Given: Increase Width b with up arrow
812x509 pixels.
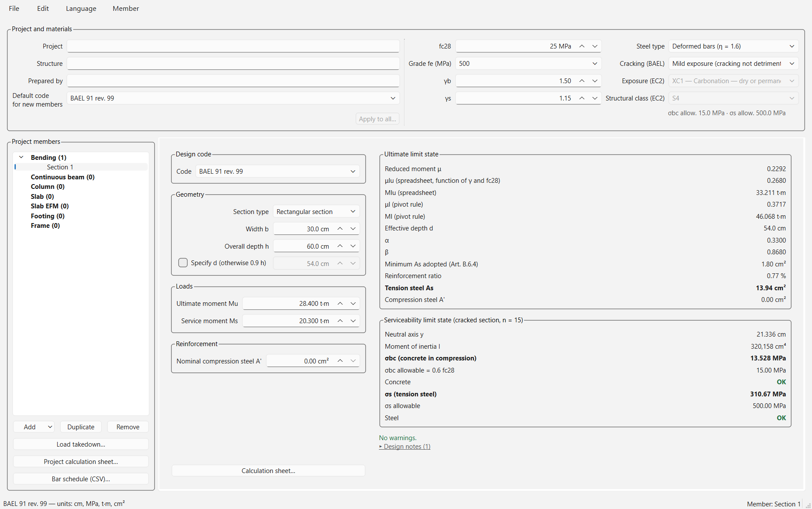Looking at the screenshot, I should click(x=340, y=229).
